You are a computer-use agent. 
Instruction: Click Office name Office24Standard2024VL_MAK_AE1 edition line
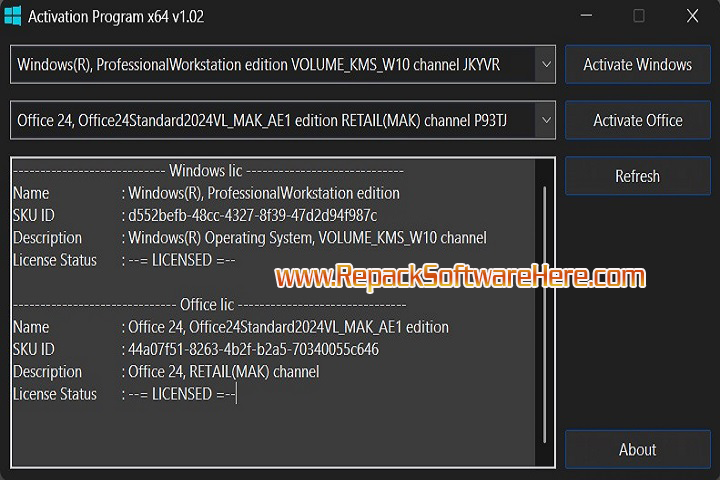click(x=288, y=328)
